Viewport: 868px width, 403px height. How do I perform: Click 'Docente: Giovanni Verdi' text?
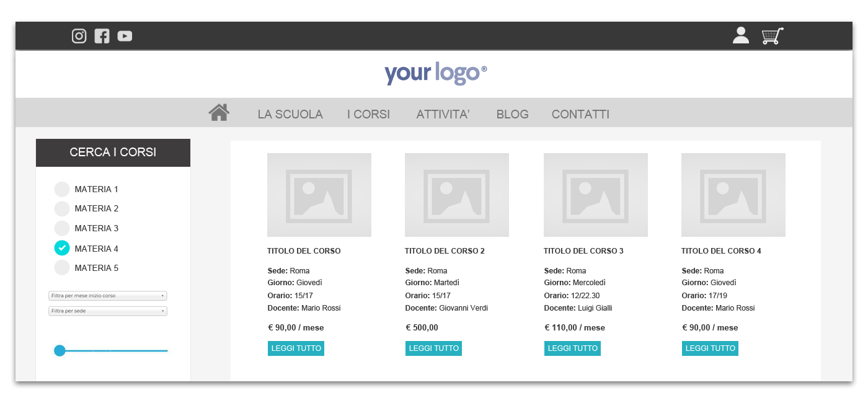(446, 308)
